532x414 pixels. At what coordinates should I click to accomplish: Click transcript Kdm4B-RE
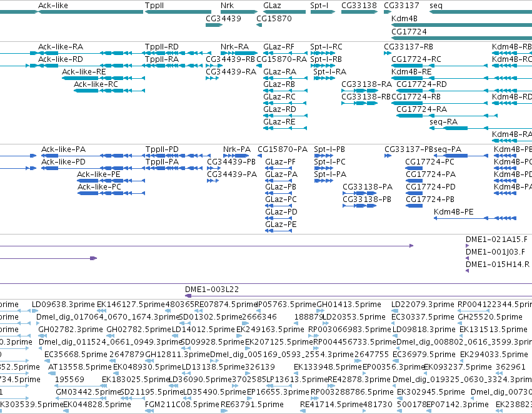411,72
